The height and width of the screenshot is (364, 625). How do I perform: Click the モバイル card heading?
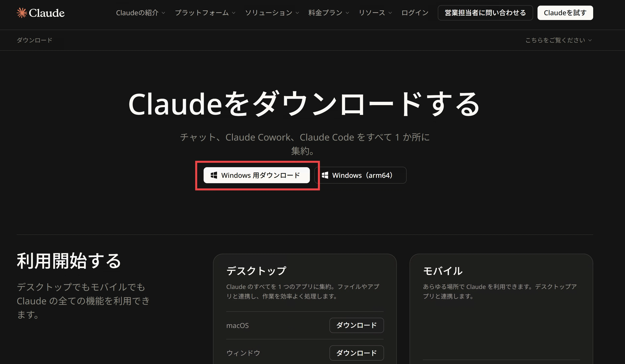tap(443, 271)
